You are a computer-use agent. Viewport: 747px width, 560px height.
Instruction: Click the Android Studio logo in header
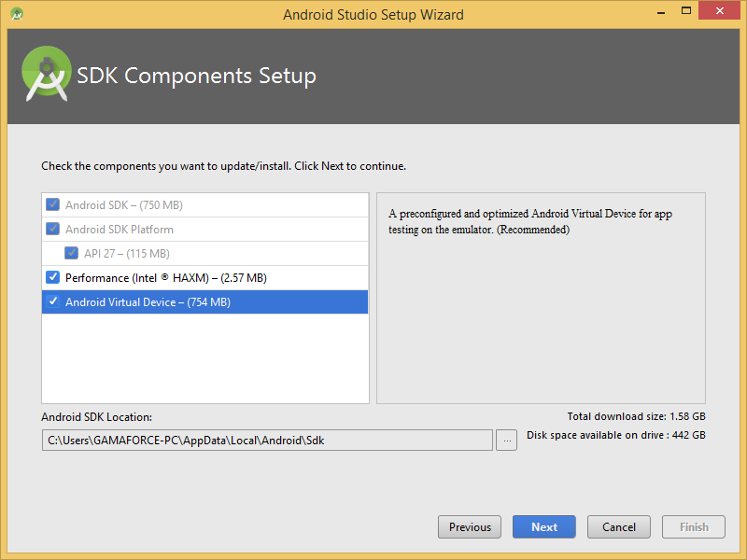coord(47,74)
